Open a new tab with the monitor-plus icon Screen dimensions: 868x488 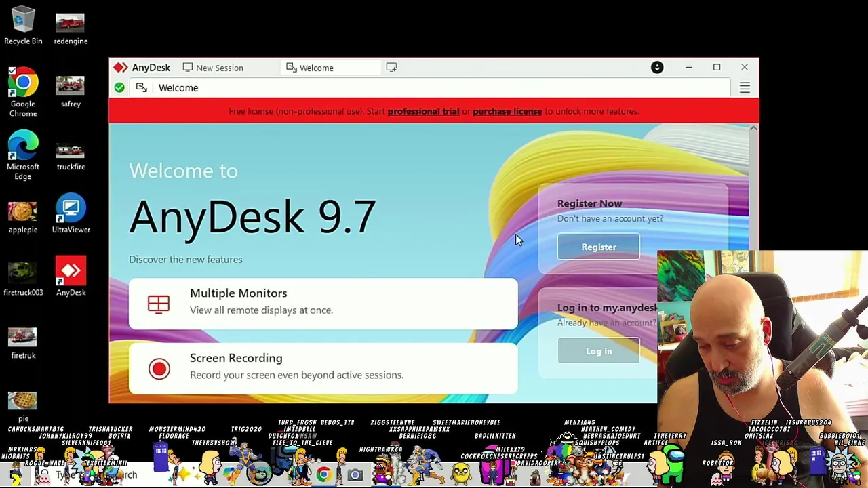(x=391, y=67)
